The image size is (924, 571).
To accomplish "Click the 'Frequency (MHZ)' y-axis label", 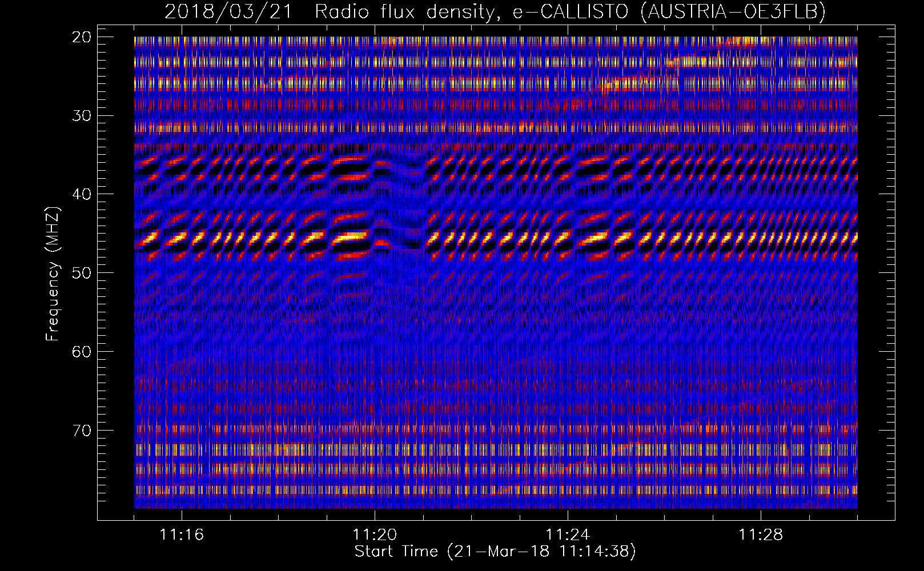I will pos(53,274).
